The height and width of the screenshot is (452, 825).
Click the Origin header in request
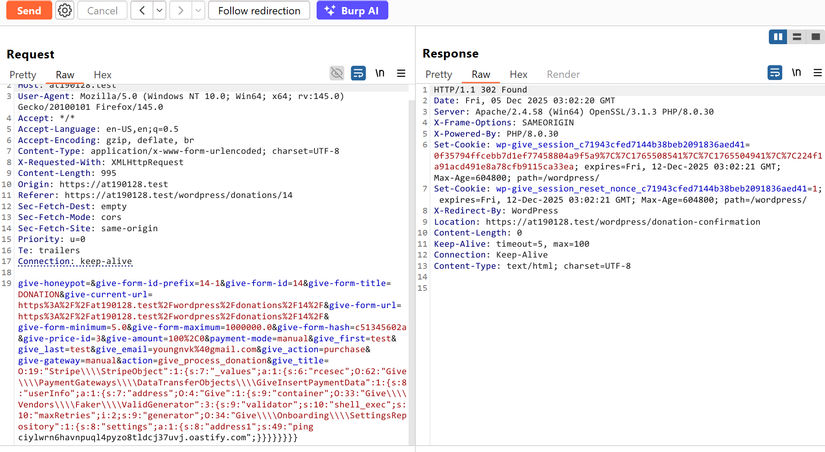point(93,185)
